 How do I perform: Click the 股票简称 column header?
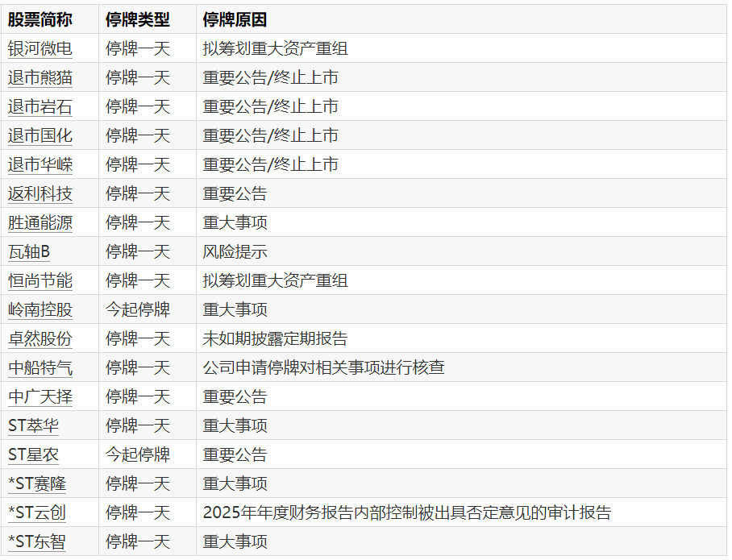coord(40,19)
